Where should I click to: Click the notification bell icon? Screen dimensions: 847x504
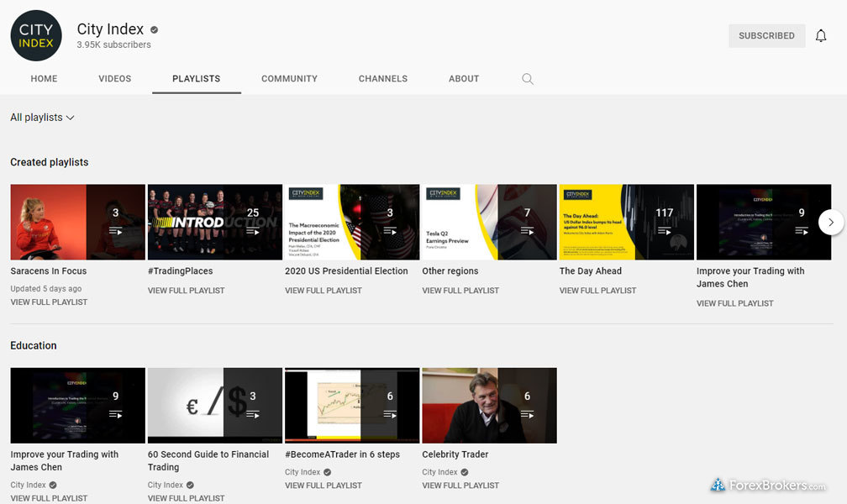(x=820, y=35)
